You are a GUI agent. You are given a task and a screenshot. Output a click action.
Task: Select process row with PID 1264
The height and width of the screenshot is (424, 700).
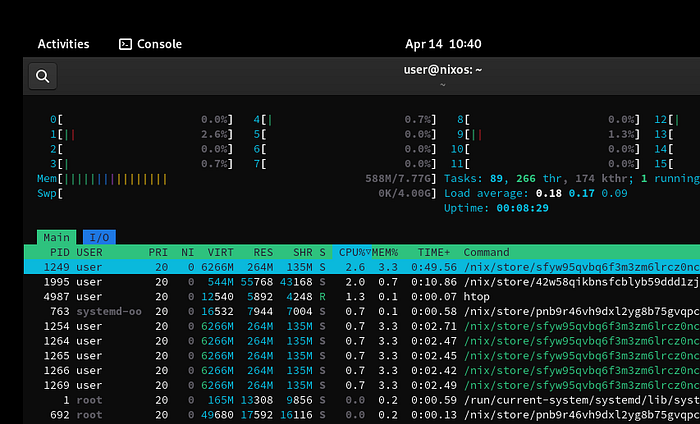click(362, 341)
